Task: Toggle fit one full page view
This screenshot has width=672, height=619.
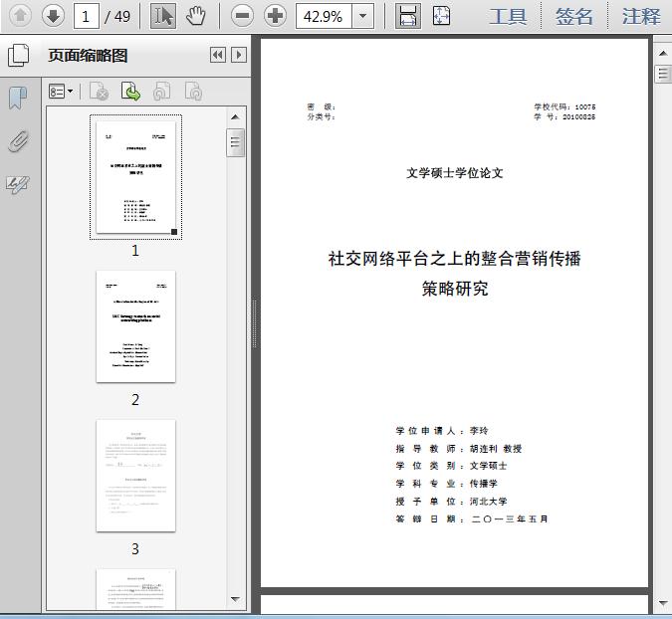Action: pos(441,16)
